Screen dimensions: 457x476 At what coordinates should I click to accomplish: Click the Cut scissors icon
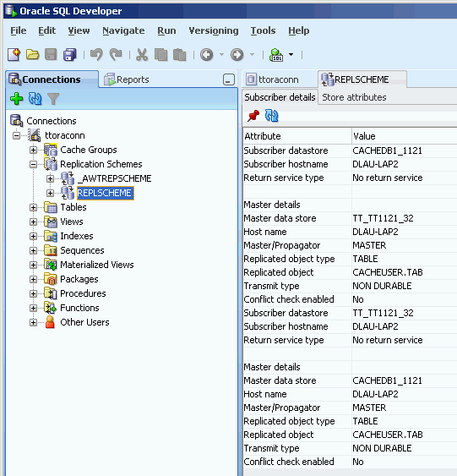[x=142, y=55]
